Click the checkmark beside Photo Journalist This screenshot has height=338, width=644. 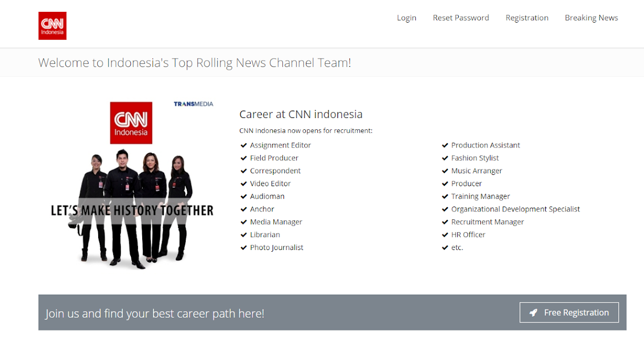coord(244,248)
